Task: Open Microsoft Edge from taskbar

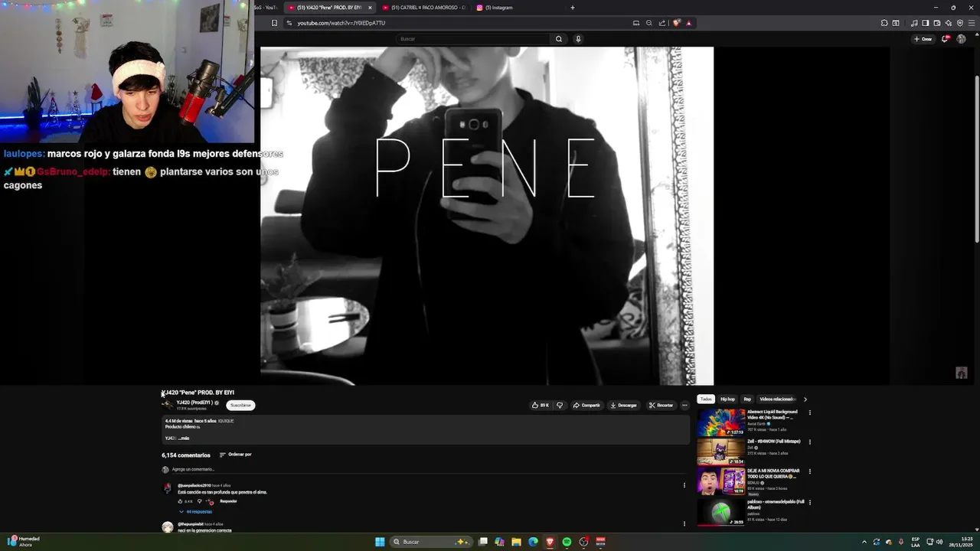Action: (x=533, y=542)
